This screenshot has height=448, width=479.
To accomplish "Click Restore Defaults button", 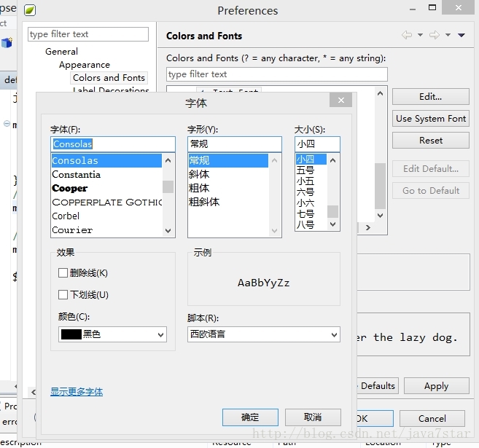I will click(377, 386).
